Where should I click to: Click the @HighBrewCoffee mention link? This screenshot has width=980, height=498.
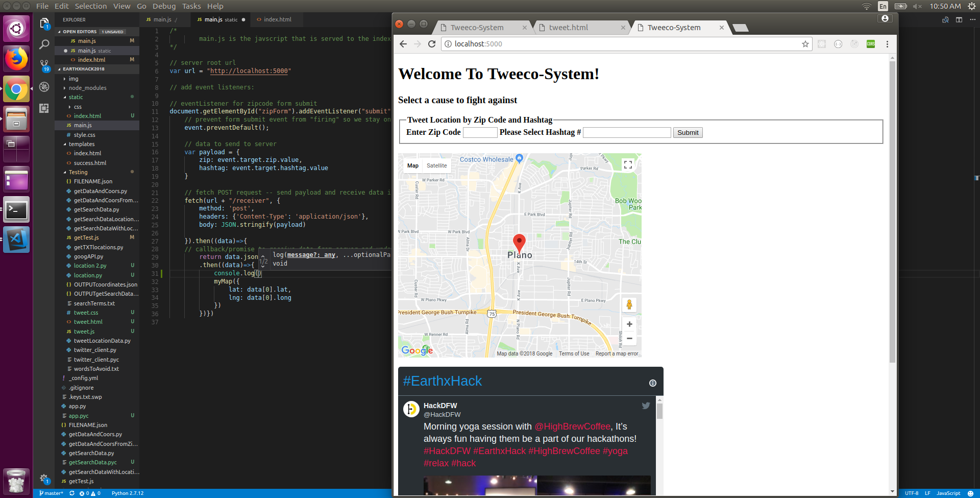pos(572,426)
